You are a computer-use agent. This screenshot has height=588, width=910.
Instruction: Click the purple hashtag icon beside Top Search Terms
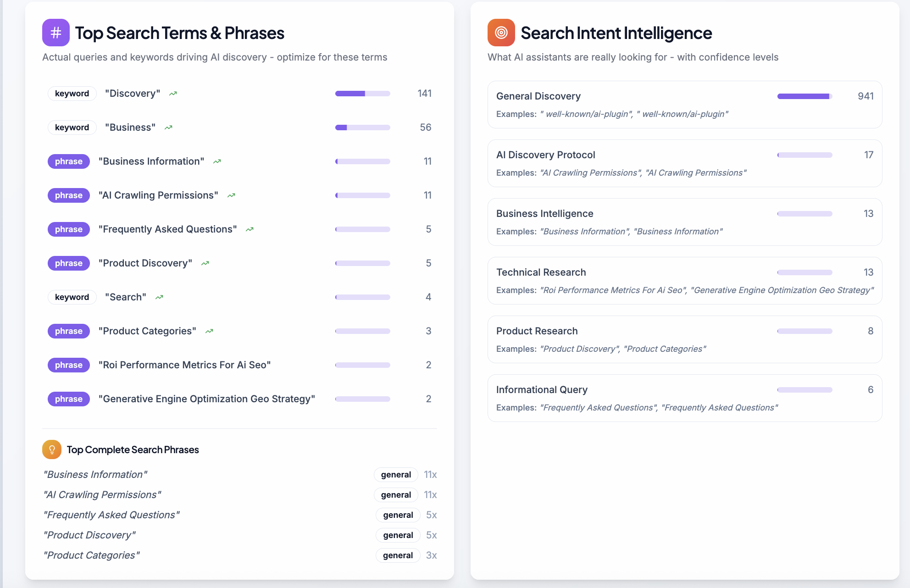[x=56, y=33]
